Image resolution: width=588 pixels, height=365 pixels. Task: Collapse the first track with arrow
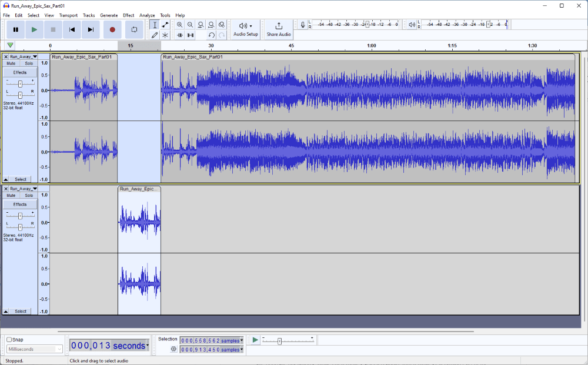(x=6, y=179)
